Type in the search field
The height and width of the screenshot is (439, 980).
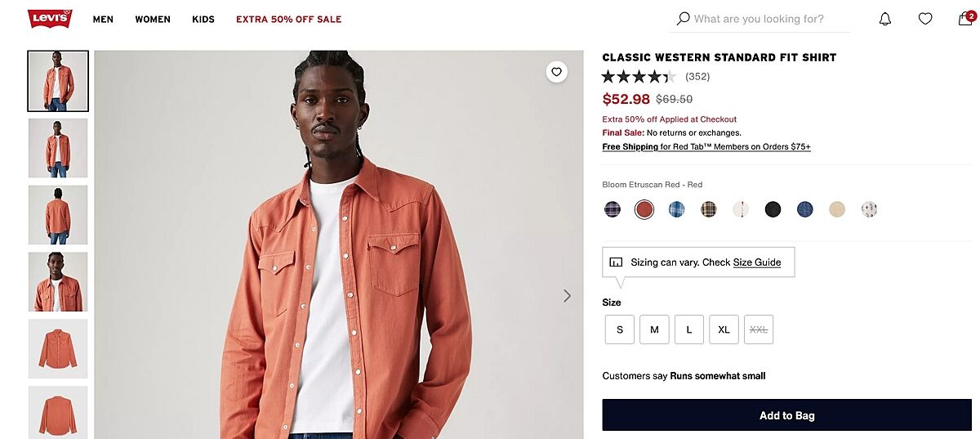coord(768,19)
